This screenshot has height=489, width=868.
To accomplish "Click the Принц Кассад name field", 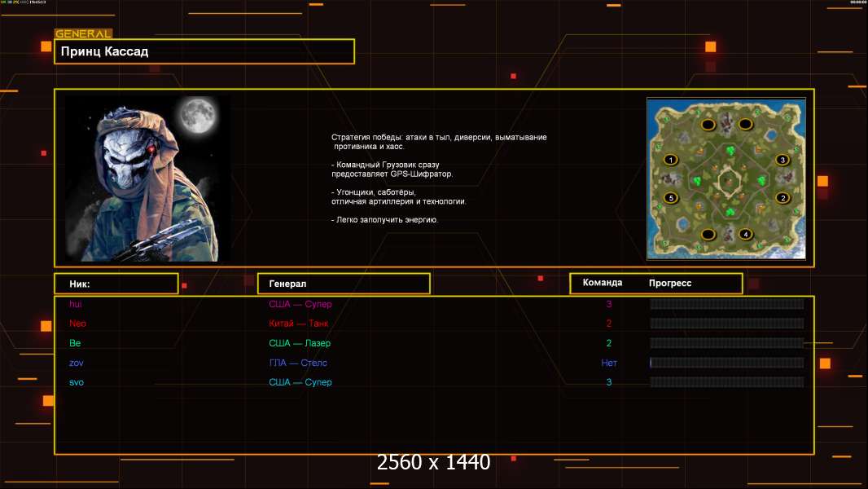I will pyautogui.click(x=204, y=51).
